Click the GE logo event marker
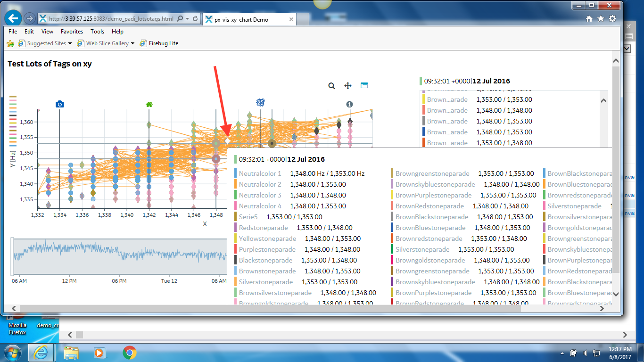644x362 pixels. pyautogui.click(x=260, y=102)
